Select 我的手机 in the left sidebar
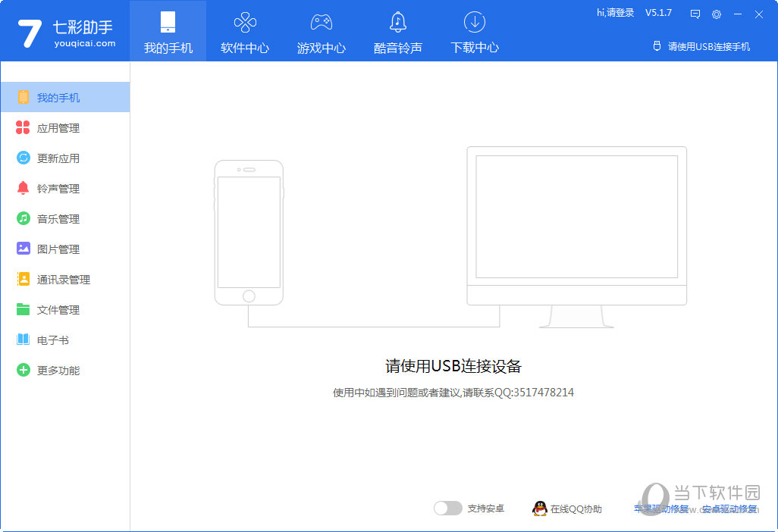 [x=65, y=97]
